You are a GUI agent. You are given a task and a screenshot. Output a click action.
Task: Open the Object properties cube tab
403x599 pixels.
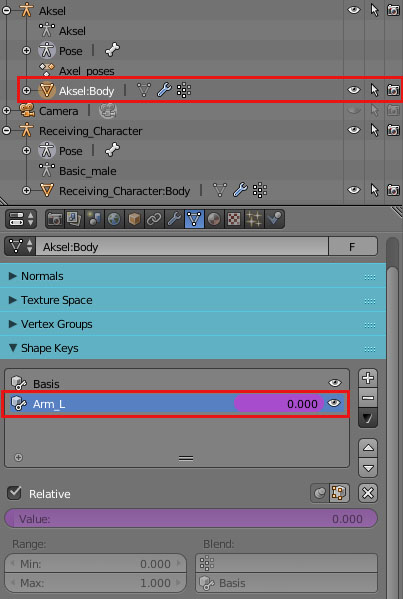134,219
